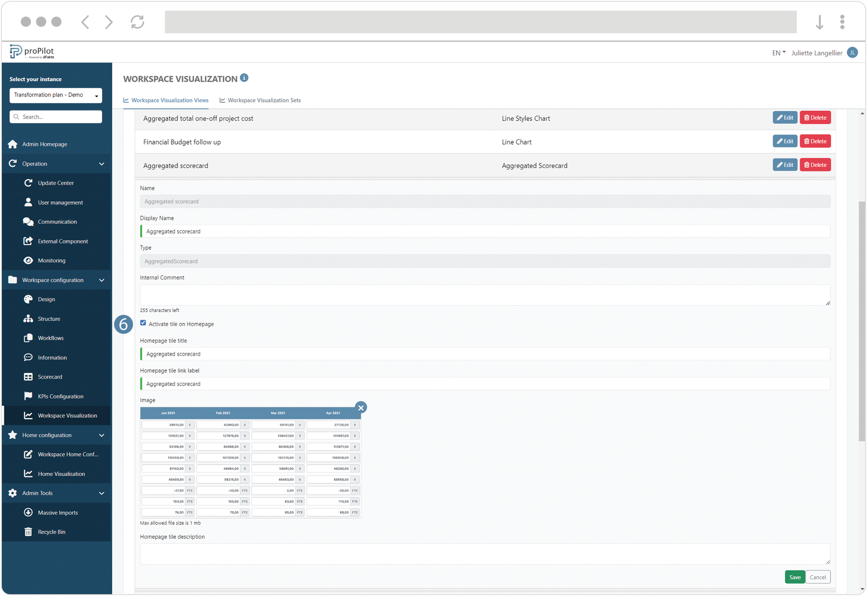Open the Monitoring section
868x597 pixels.
coord(52,260)
